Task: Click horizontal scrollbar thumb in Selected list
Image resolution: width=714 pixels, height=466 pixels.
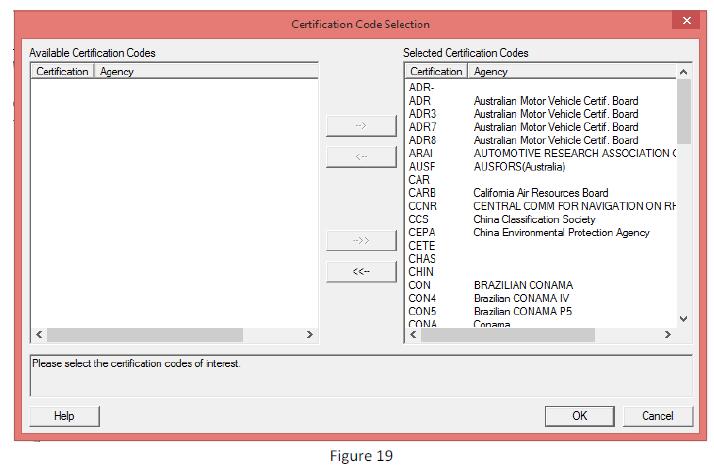Action: [508, 335]
